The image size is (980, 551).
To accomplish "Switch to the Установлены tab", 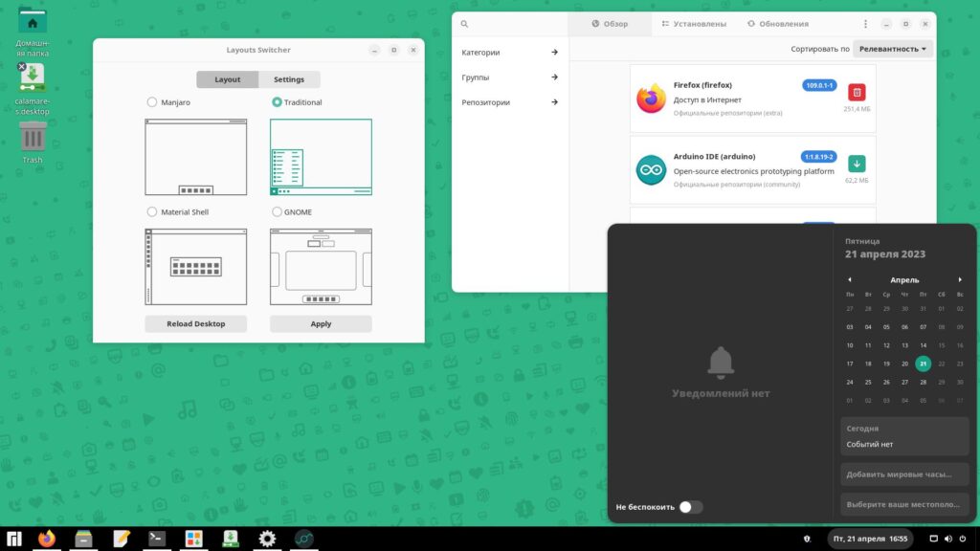I will (x=693, y=24).
